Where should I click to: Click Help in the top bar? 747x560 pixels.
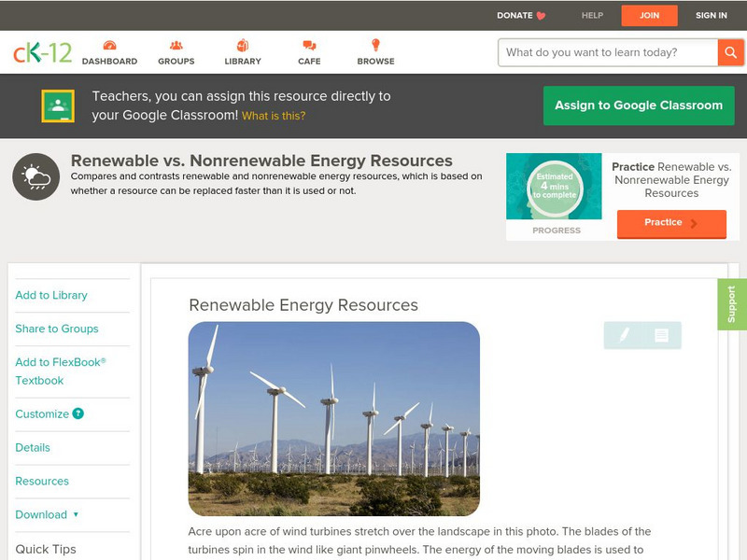(x=592, y=16)
